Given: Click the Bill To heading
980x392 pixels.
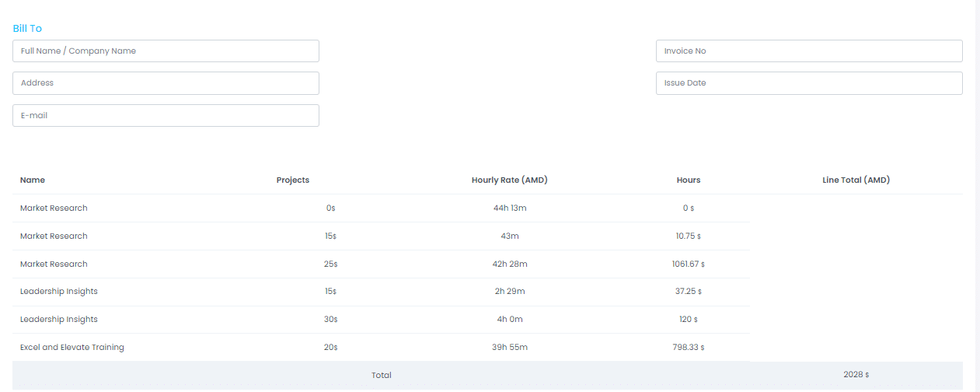Looking at the screenshot, I should tap(27, 28).
